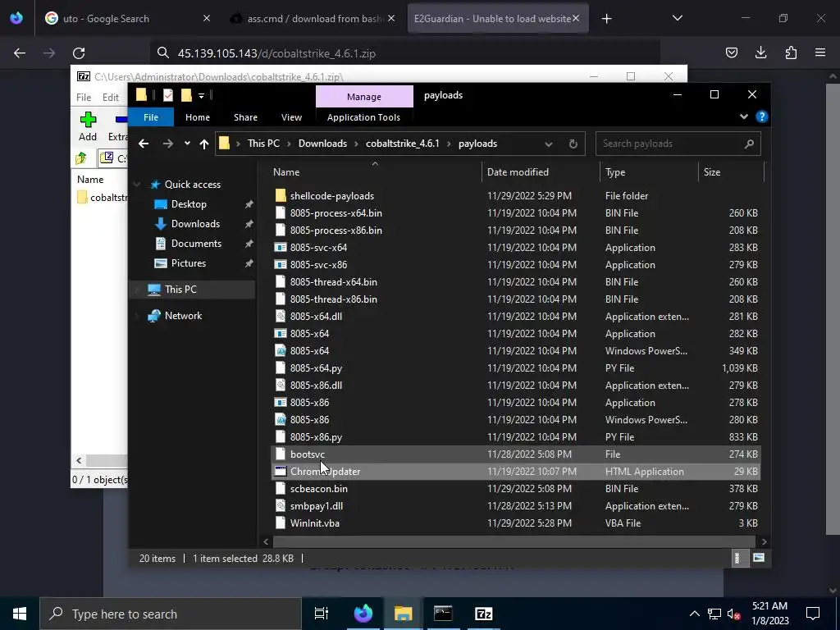The height and width of the screenshot is (630, 840).
Task: Click cobaltstrike_4.6.1 in breadcrumb path
Action: pyautogui.click(x=402, y=144)
